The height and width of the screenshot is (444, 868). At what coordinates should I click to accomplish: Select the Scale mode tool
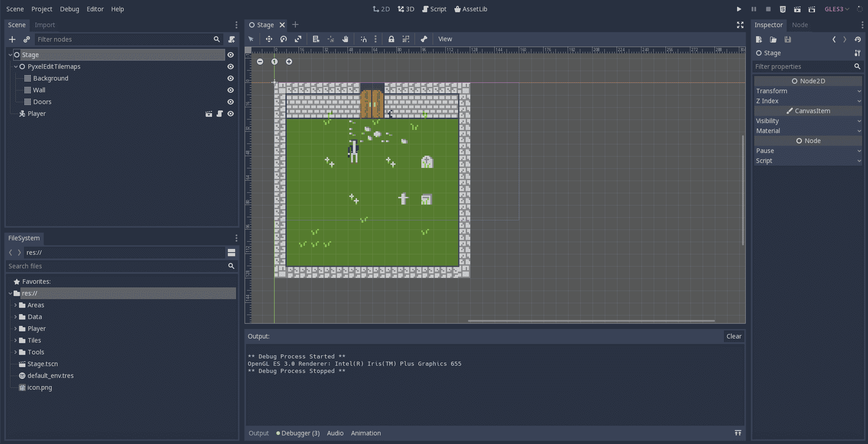(x=298, y=39)
